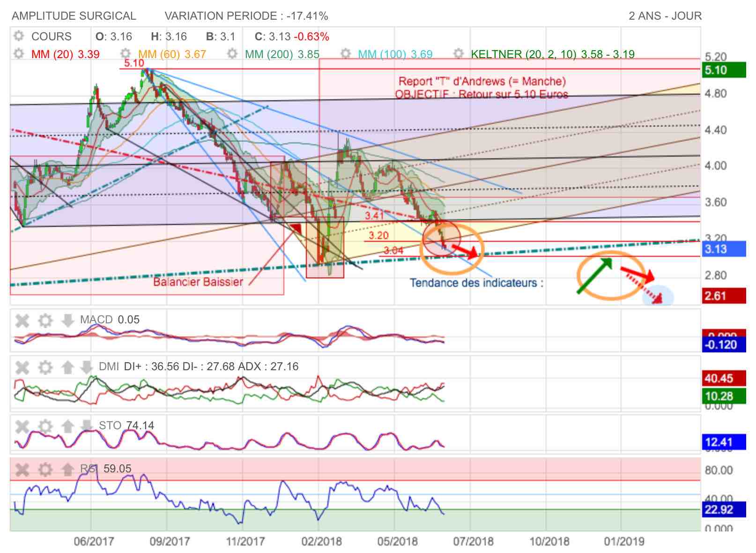Click the Balancier Baissier annotation text
Image resolution: width=756 pixels, height=553 pixels.
click(x=198, y=282)
